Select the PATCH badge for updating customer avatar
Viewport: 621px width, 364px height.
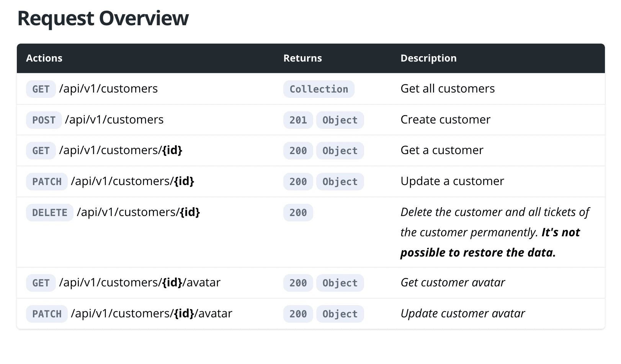46,314
